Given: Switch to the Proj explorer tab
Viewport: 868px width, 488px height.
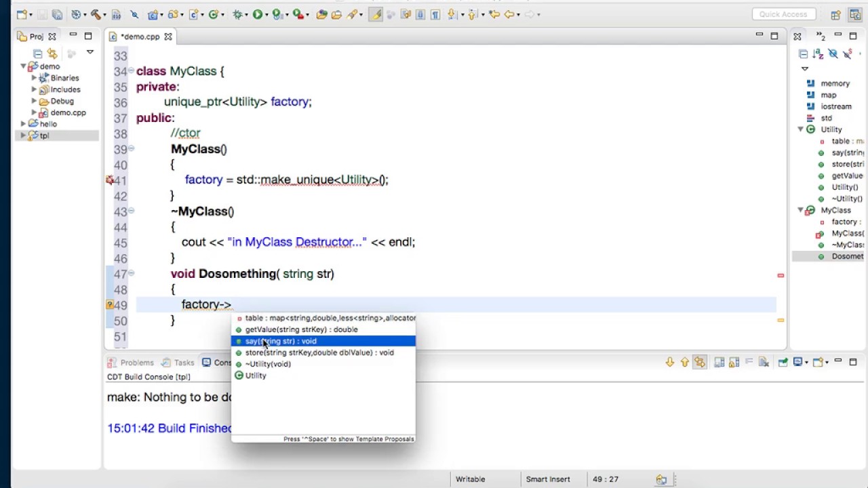Looking at the screenshot, I should [36, 37].
